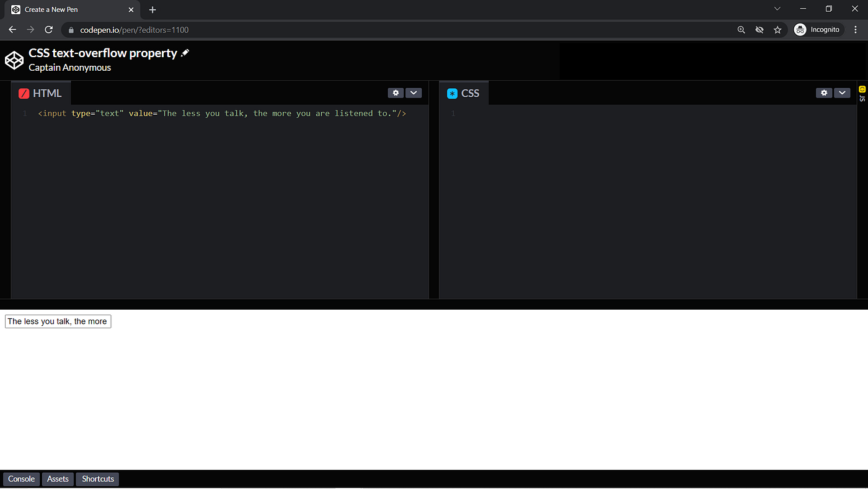Viewport: 868px width, 489px height.
Task: Open the Assets panel
Action: point(58,479)
